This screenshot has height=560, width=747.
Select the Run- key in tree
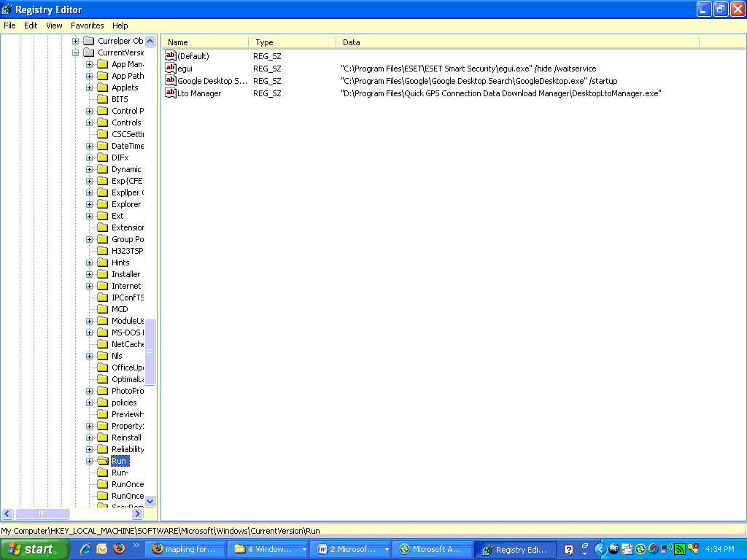point(120,472)
